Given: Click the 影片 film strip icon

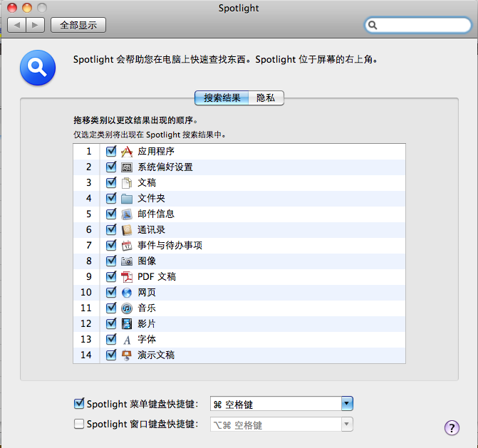Looking at the screenshot, I should (x=127, y=324).
